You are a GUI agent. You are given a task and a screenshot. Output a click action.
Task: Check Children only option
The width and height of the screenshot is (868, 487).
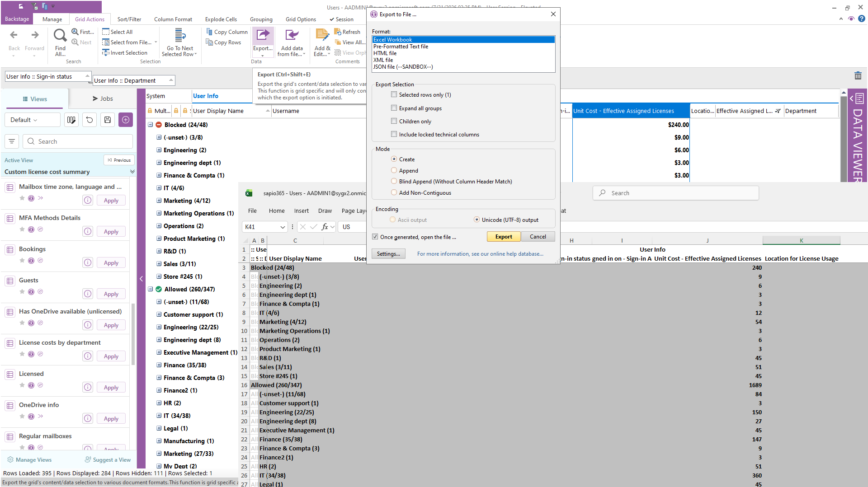click(394, 121)
